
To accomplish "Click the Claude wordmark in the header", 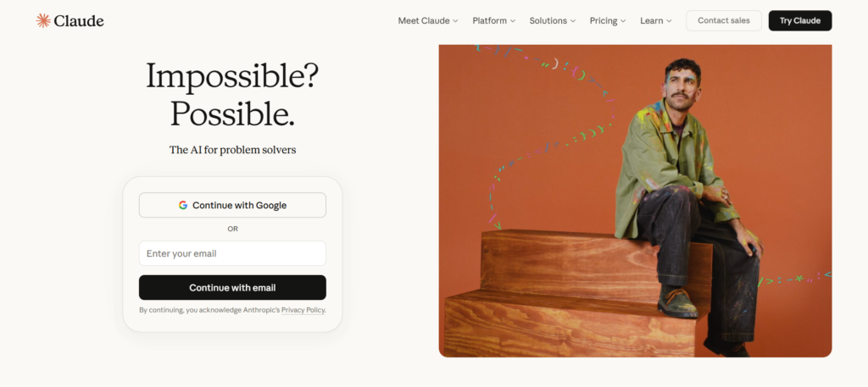I will [x=79, y=21].
